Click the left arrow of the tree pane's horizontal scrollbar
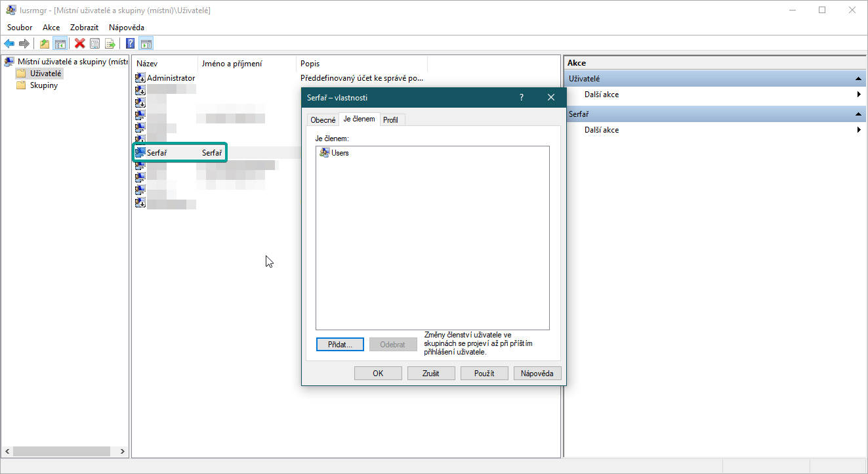Screen dimensions: 868x474 pos(7,452)
